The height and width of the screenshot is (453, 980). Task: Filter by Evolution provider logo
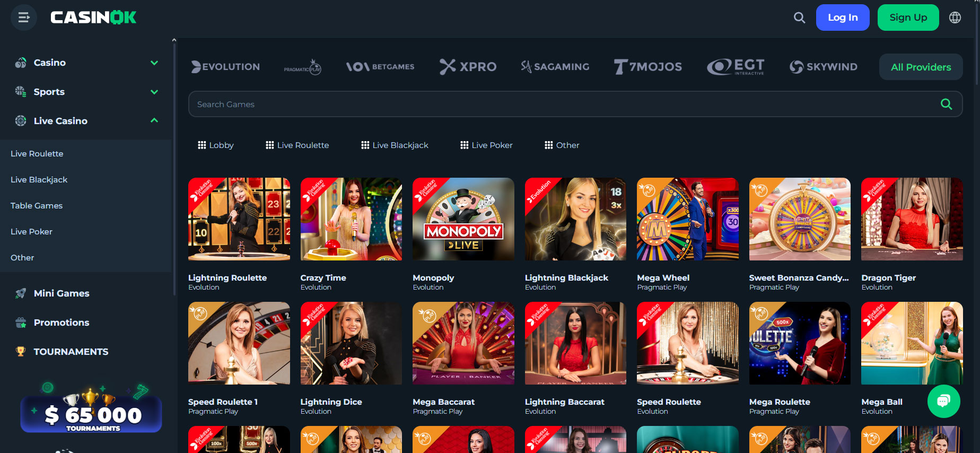pos(226,67)
